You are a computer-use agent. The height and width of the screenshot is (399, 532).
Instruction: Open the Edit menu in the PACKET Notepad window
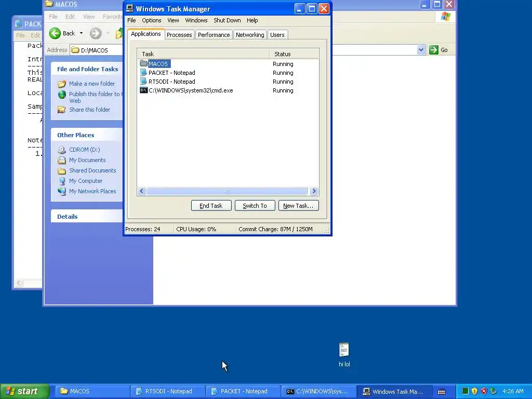tap(35, 35)
